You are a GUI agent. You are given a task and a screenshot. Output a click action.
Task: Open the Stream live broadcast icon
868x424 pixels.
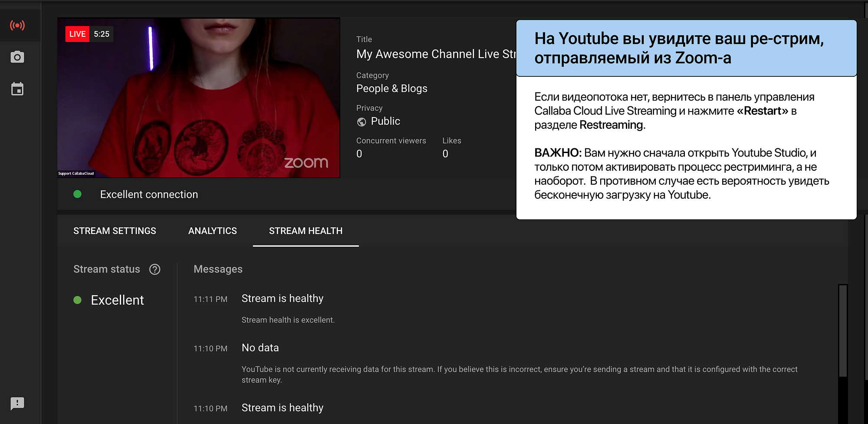tap(17, 25)
